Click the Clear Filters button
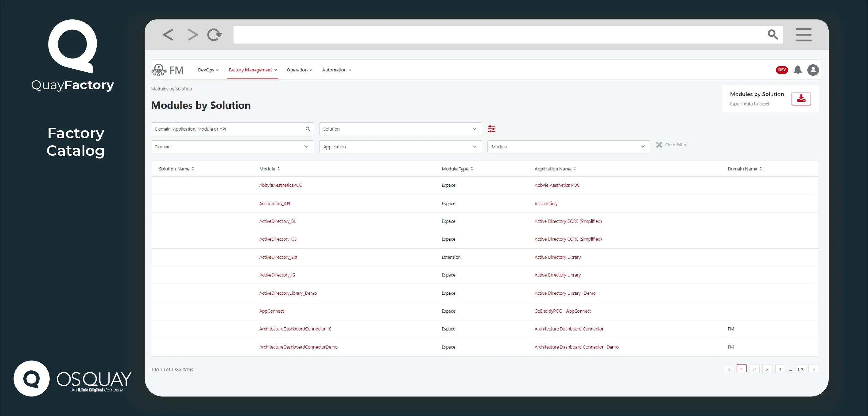868x416 pixels. point(672,144)
